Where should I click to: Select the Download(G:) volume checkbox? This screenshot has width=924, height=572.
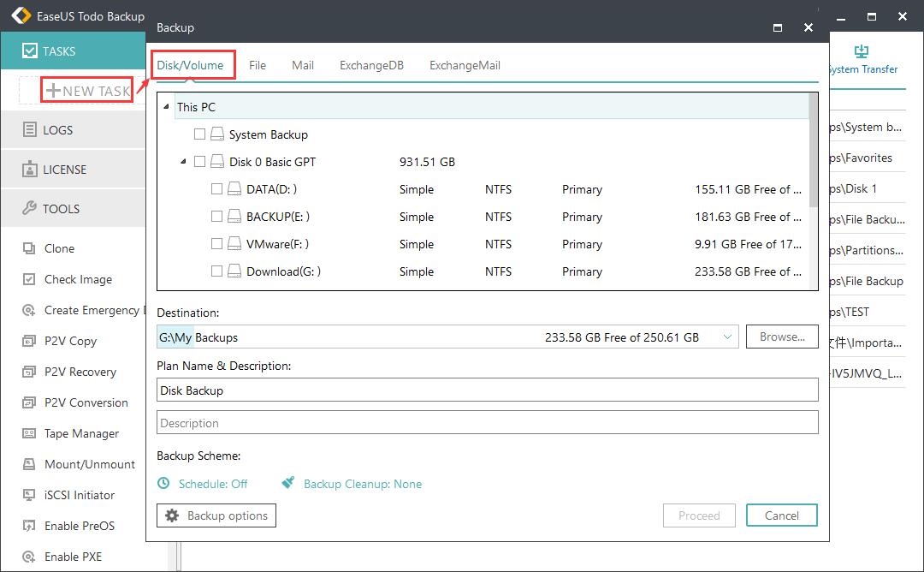point(216,271)
